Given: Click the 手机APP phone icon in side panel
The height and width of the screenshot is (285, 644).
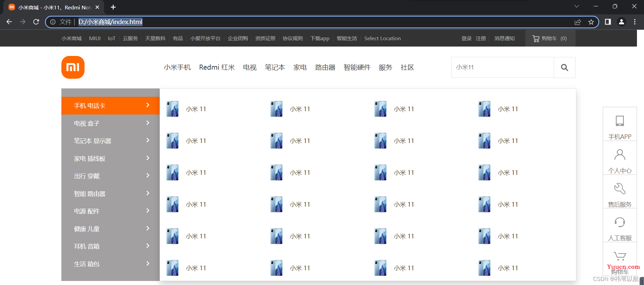Looking at the screenshot, I should pos(620,121).
